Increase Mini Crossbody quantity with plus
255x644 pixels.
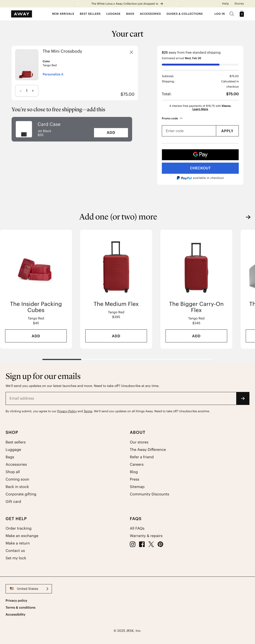[x=33, y=91]
